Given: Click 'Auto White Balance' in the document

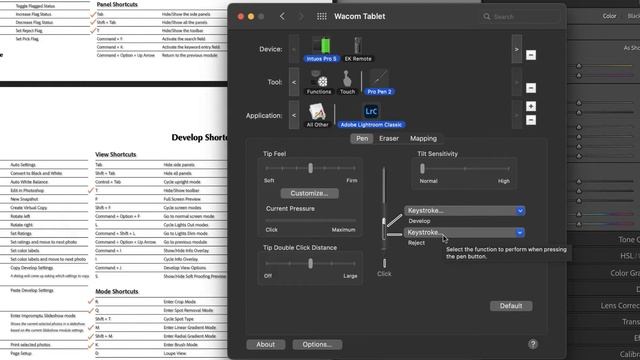Looking at the screenshot, I should [29, 182].
